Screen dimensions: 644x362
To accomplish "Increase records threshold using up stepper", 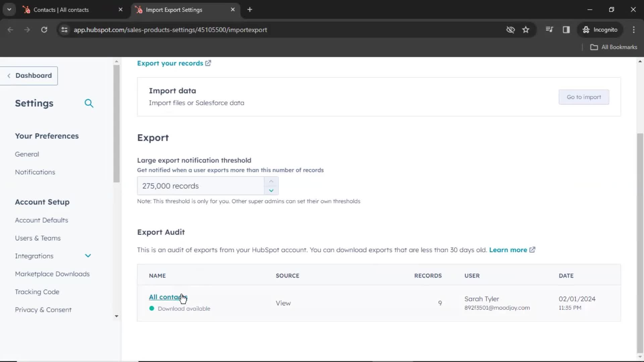I will [271, 181].
